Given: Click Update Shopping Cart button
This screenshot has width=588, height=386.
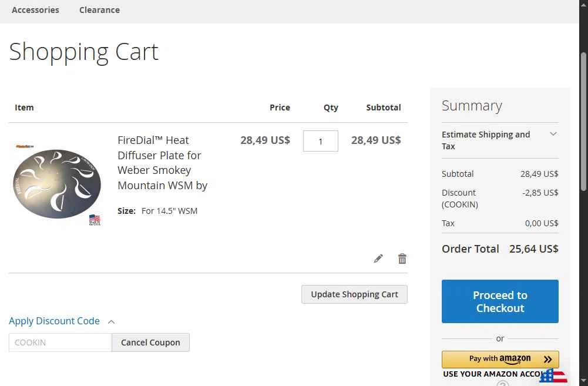Looking at the screenshot, I should pos(354,294).
